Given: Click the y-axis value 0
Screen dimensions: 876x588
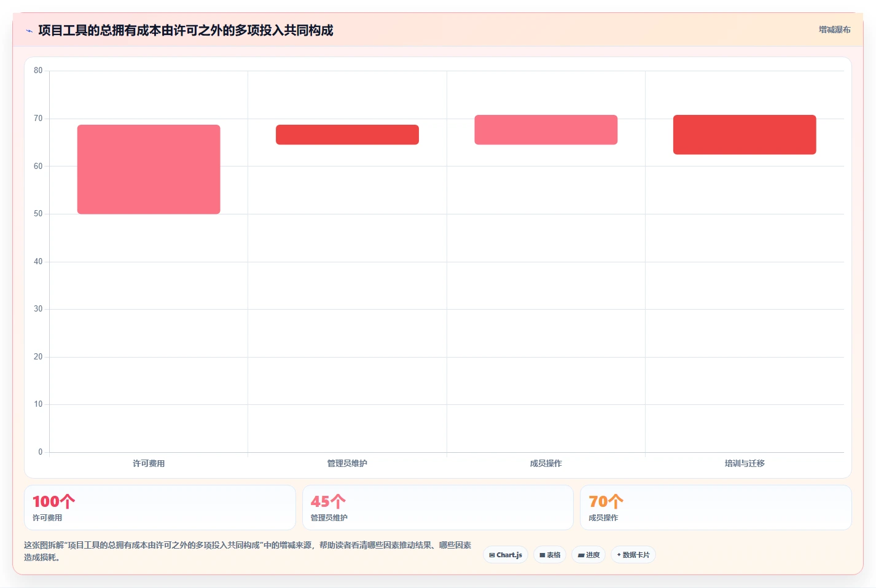Looking at the screenshot, I should [x=41, y=452].
